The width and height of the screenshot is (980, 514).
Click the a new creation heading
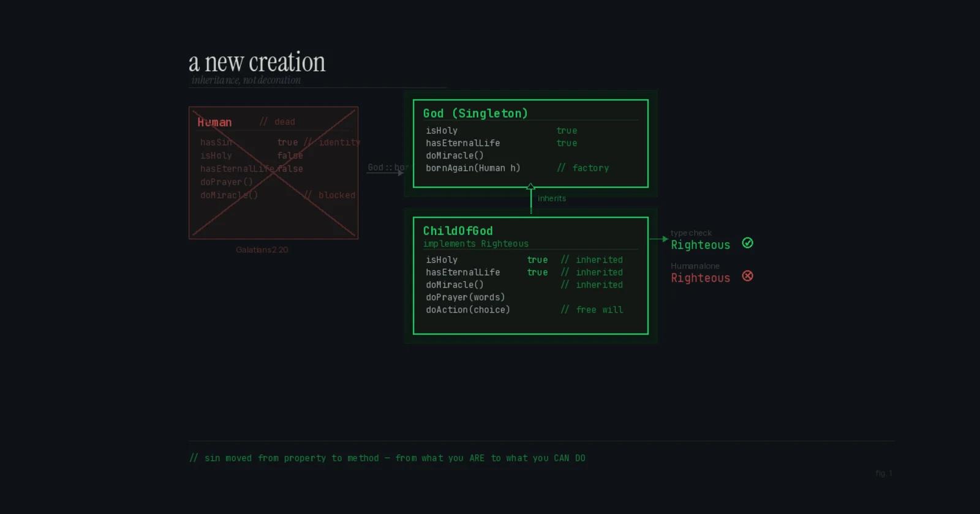[257, 62]
